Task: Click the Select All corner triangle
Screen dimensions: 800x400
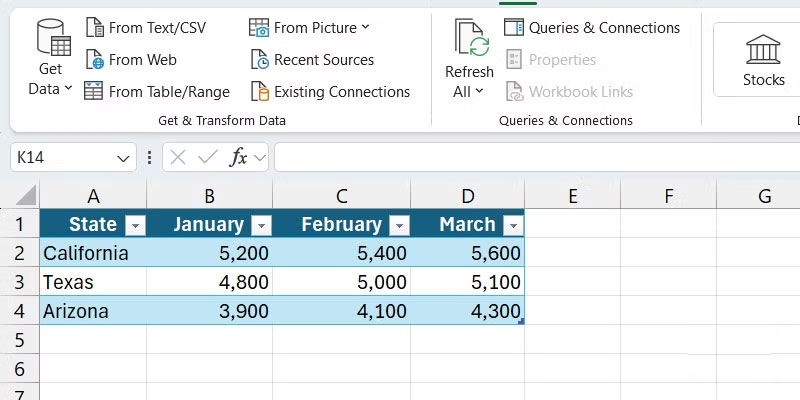Action: [x=26, y=196]
